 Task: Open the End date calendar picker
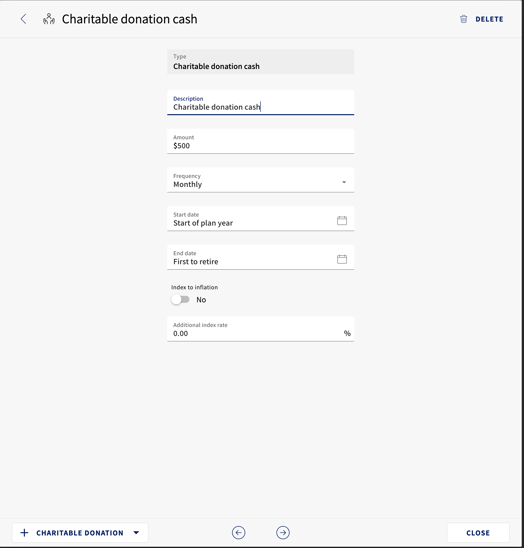342,259
